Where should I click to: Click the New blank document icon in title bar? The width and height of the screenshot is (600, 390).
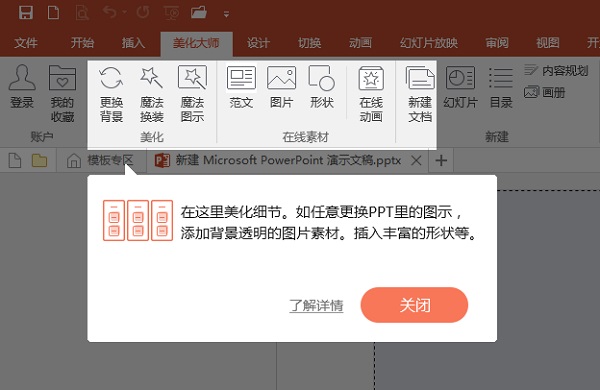tap(53, 13)
